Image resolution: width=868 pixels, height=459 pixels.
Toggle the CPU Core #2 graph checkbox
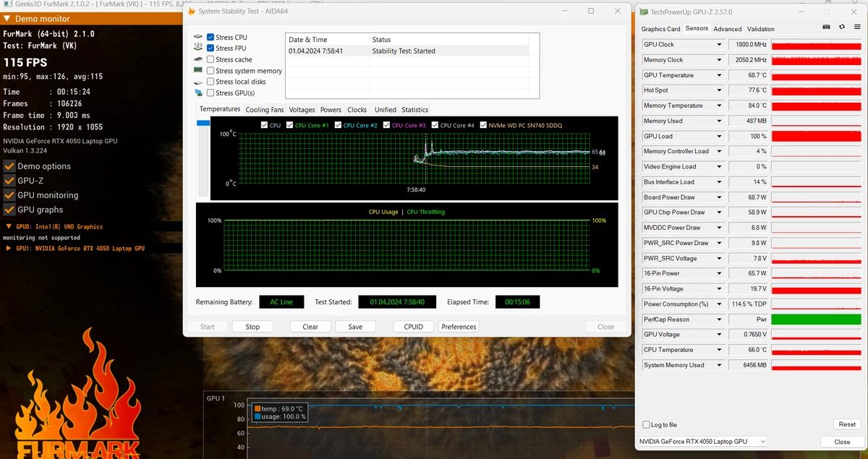pyautogui.click(x=339, y=125)
